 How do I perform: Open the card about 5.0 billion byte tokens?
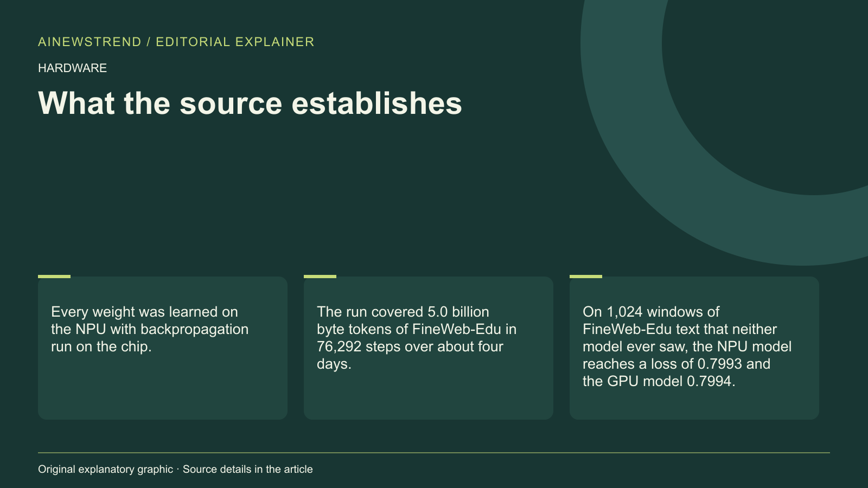[x=429, y=348]
